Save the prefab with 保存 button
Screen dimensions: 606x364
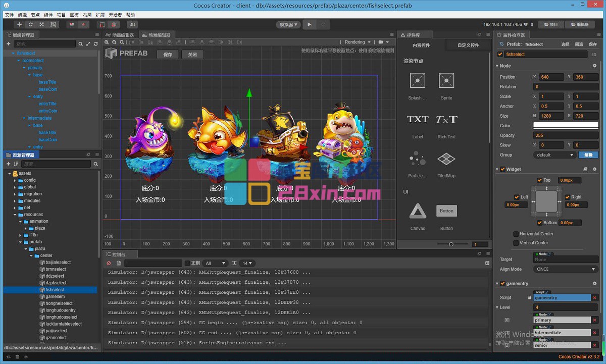point(168,55)
